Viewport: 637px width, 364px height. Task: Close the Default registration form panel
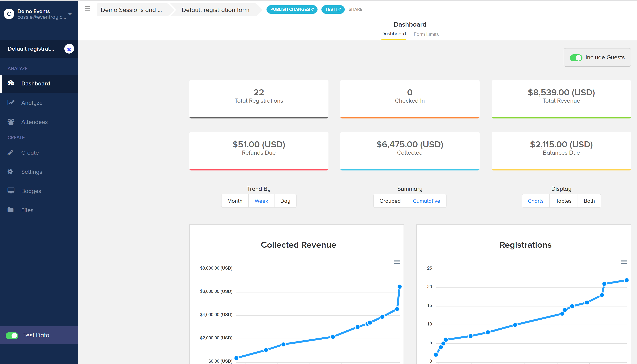pos(69,49)
